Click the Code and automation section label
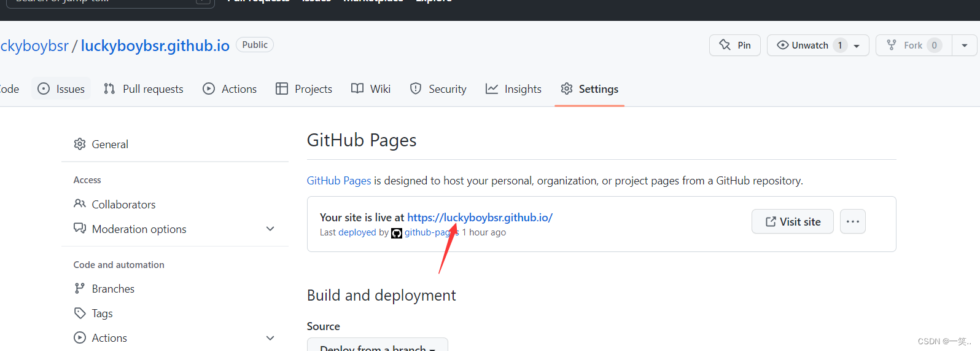Viewport: 980px width, 351px height. tap(119, 265)
